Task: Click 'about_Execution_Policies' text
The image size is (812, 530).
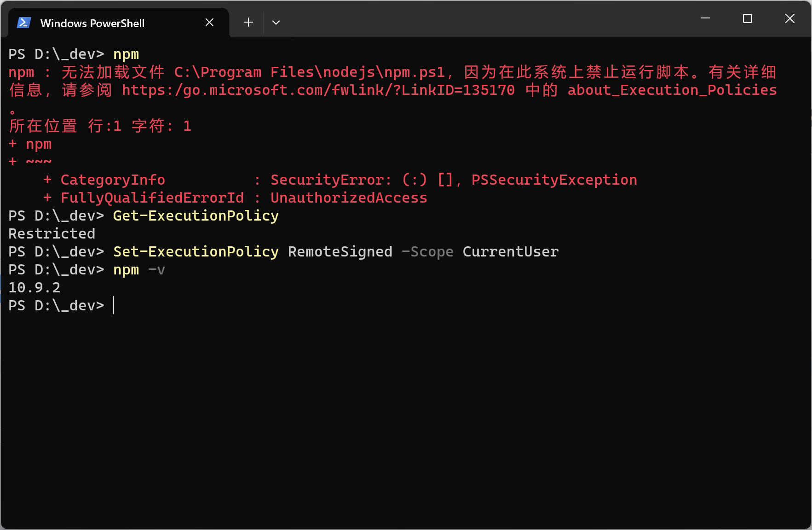Action: 672,90
